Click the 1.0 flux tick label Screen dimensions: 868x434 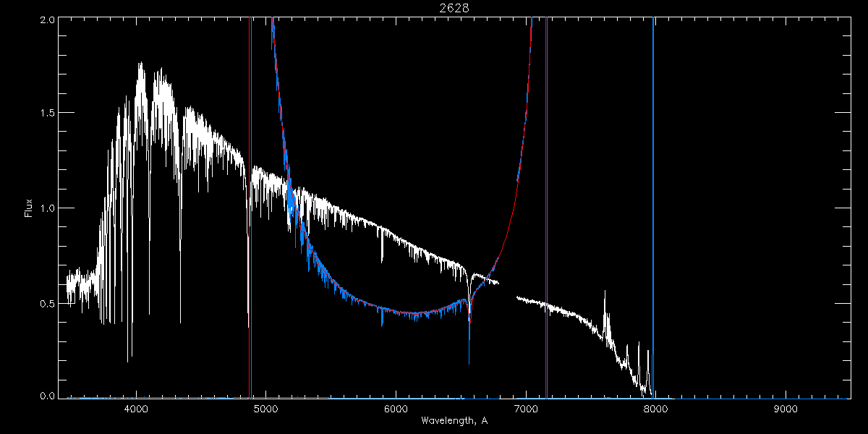point(48,208)
